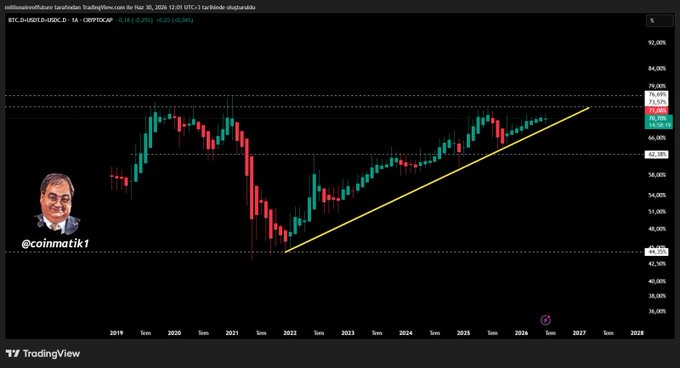Viewport: 680px width, 368px height.
Task: Click the 48,00% price axis label
Action: pos(657,228)
